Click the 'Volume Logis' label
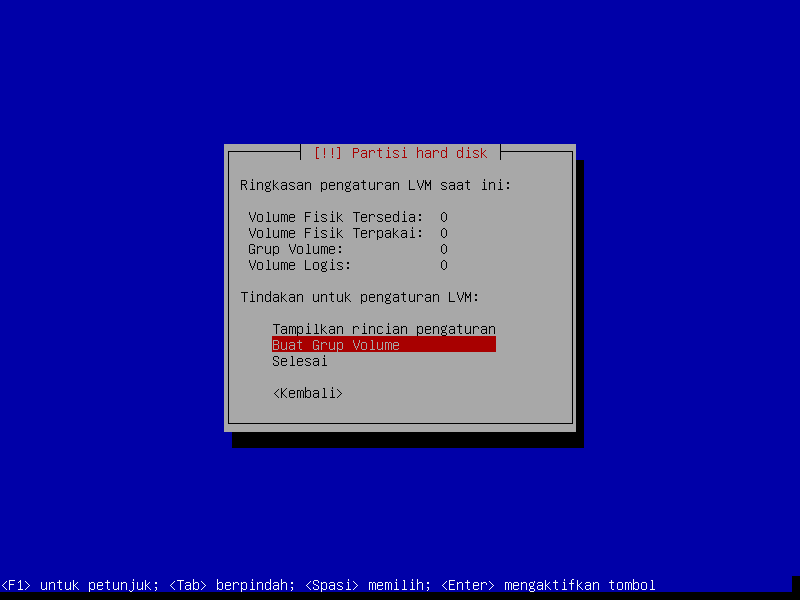Screen dimensions: 800x600 (x=299, y=265)
